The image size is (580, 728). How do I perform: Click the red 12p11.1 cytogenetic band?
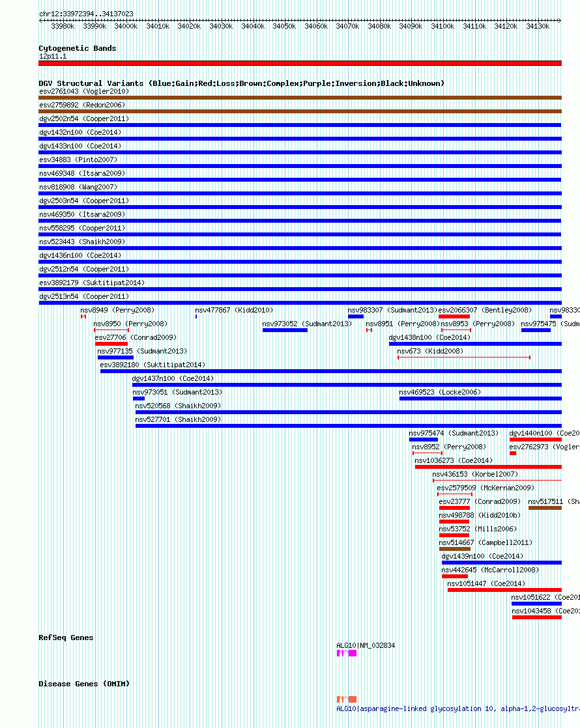click(x=300, y=63)
